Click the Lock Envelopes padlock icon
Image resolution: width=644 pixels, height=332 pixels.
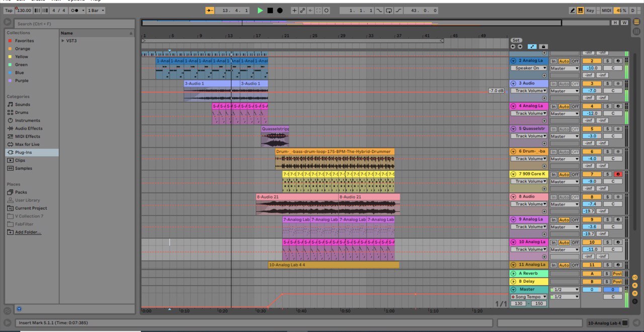tap(543, 46)
